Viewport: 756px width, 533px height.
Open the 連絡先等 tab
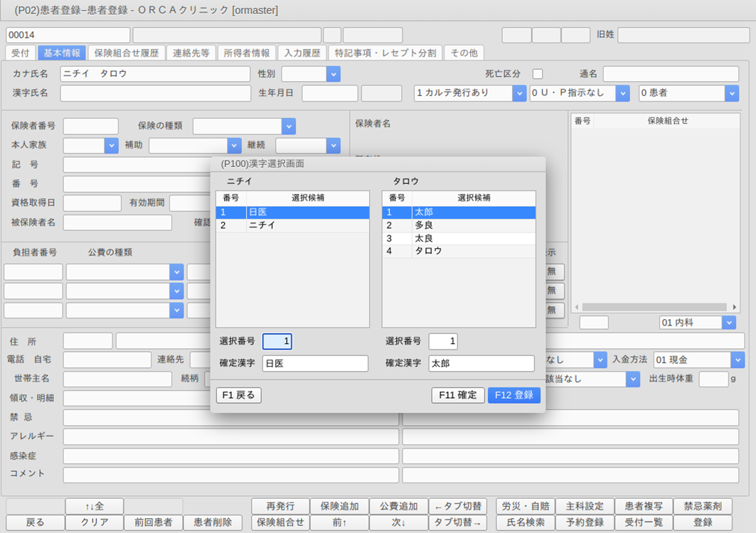[191, 53]
